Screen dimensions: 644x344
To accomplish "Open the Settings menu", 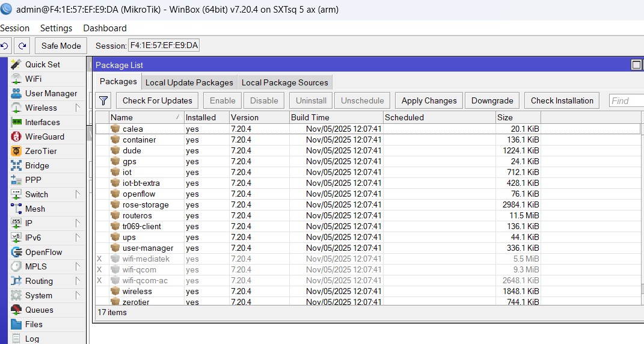I will click(57, 28).
